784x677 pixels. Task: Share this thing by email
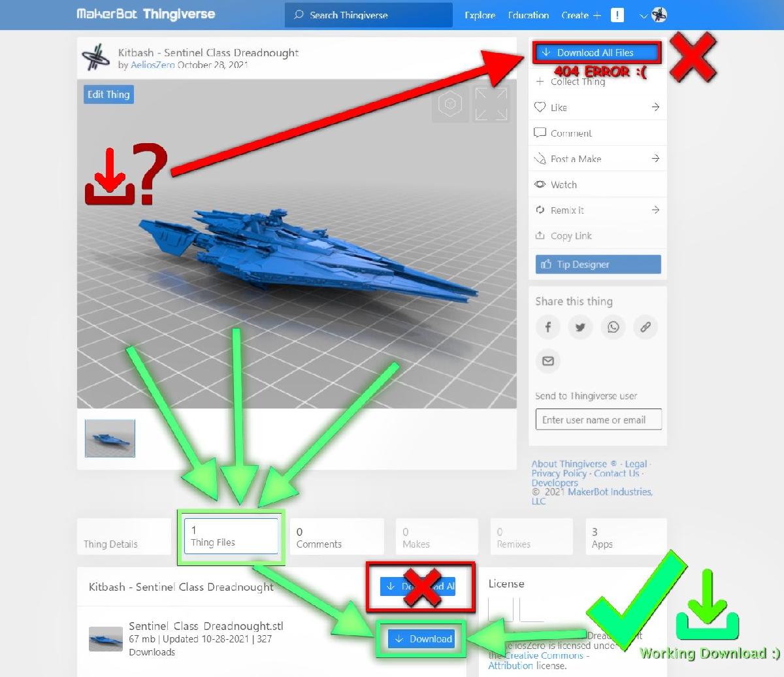[x=548, y=361]
